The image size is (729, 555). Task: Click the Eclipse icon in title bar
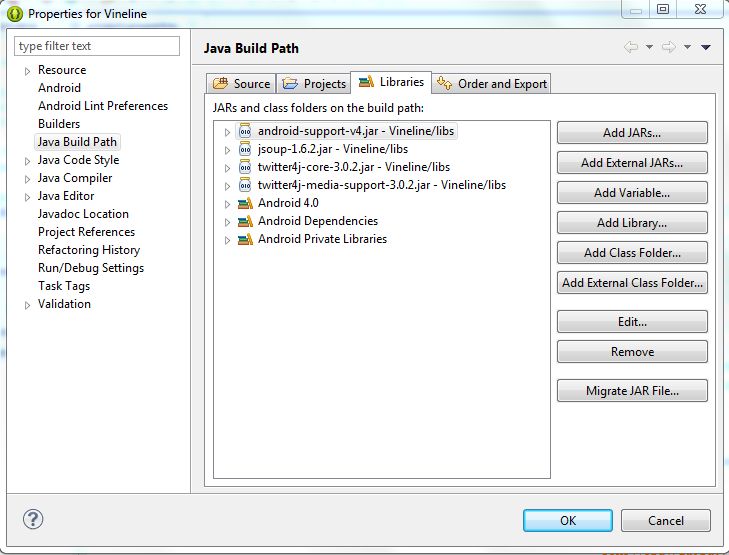15,13
